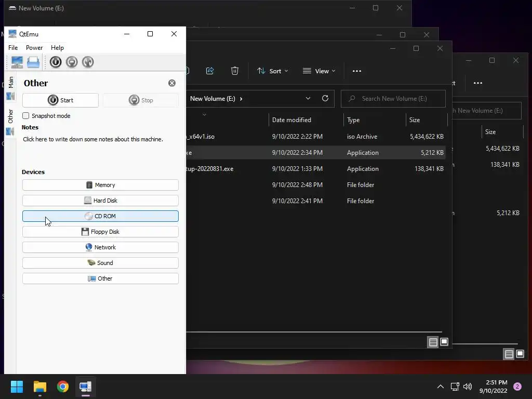
Task: Click the horizontal scrollbar in front Explorer
Action: coord(314,332)
